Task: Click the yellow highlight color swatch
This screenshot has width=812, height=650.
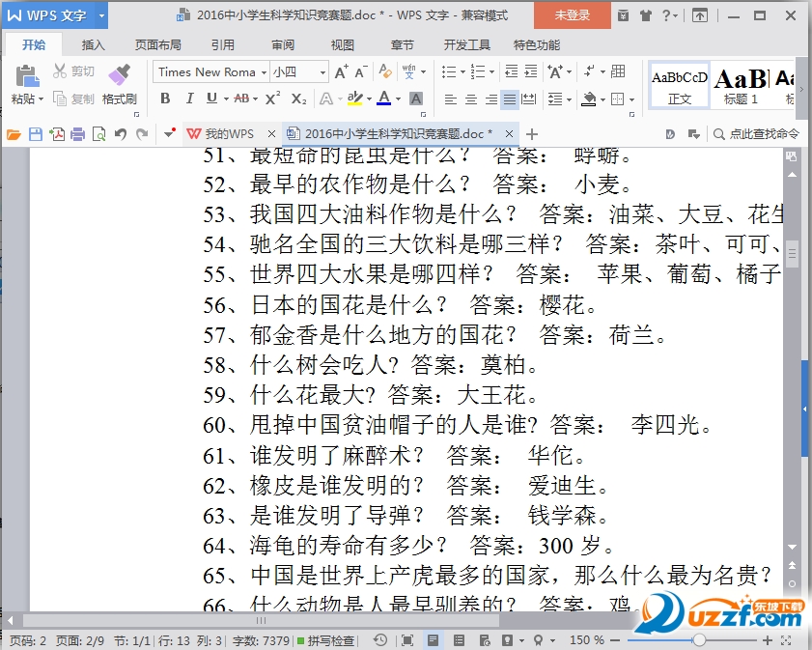Action: click(354, 99)
